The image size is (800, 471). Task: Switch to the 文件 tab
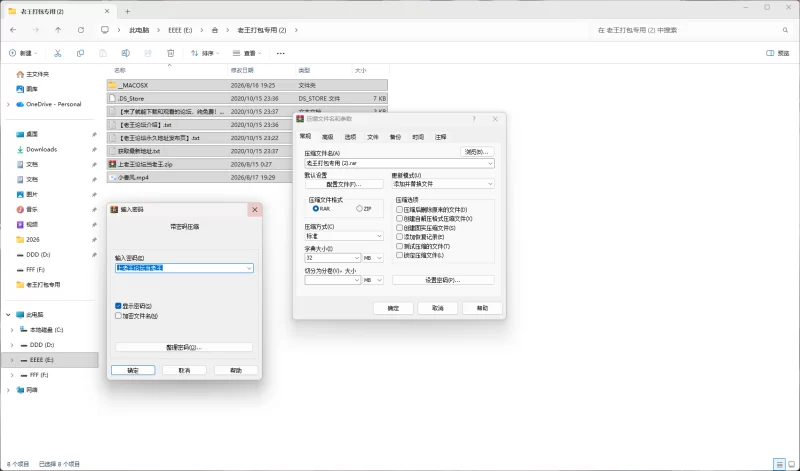tap(373, 137)
